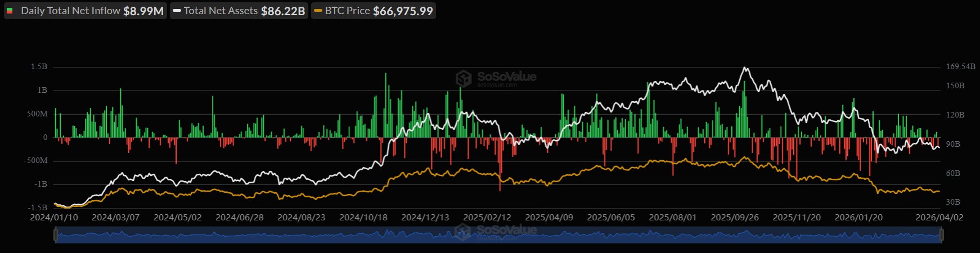Click the 2025/02/12 date axis label

tap(487, 218)
